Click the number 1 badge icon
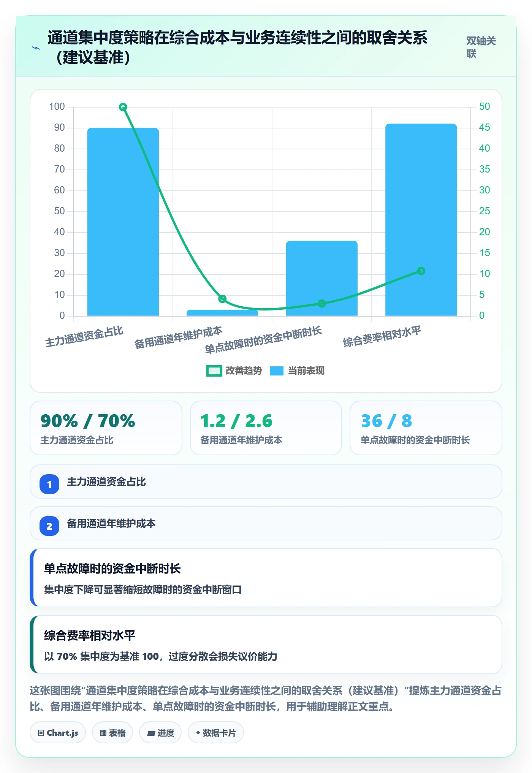This screenshot has width=532, height=773. [x=49, y=484]
